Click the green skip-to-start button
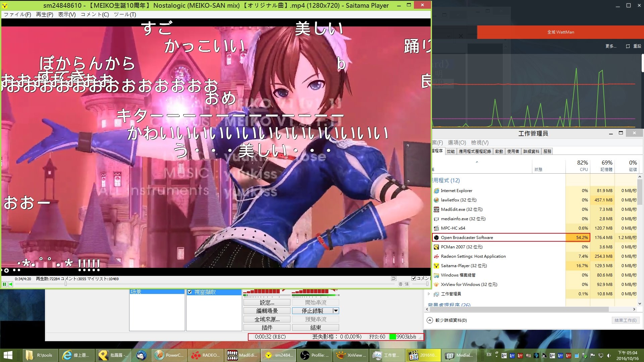Viewport: 644px width, 362px height. pos(10,284)
